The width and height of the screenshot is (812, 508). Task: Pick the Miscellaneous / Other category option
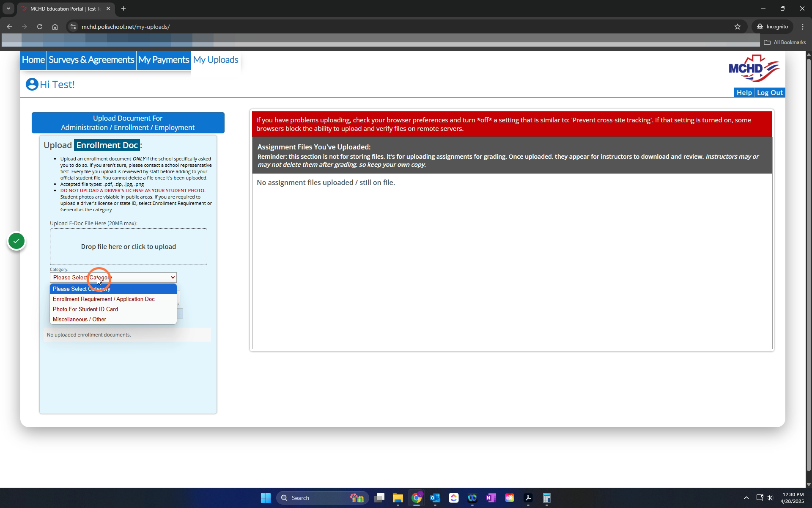[x=113, y=319]
